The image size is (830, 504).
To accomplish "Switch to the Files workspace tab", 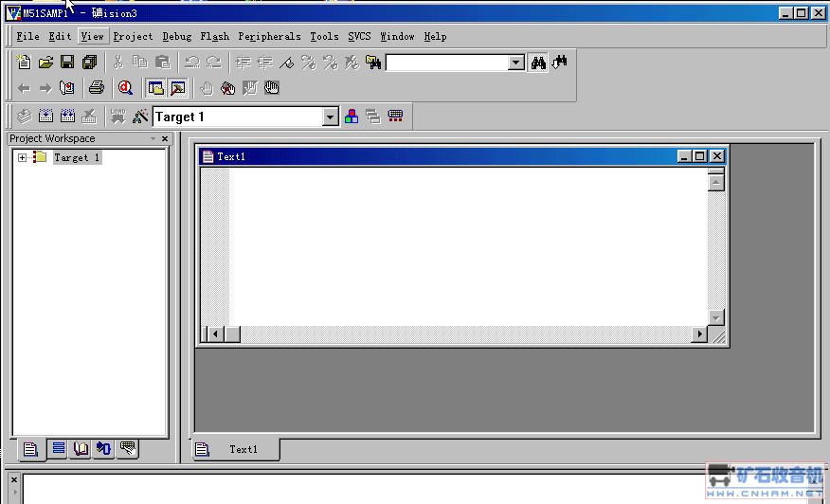I will coord(30,449).
